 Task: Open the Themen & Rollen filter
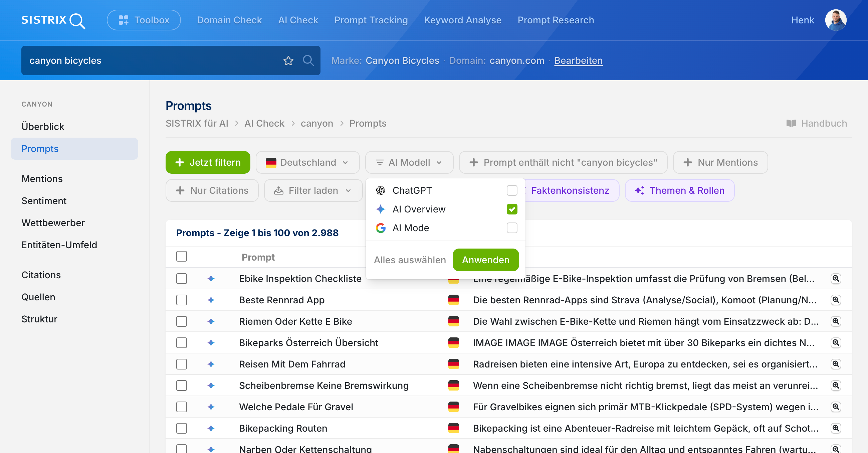[x=679, y=190]
